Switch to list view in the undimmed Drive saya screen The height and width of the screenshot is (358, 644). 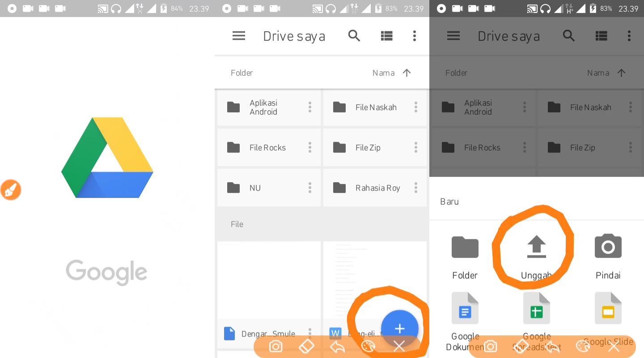coord(386,36)
